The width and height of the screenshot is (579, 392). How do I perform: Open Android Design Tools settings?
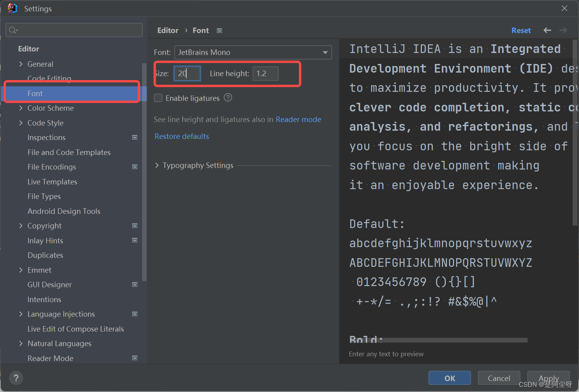64,211
